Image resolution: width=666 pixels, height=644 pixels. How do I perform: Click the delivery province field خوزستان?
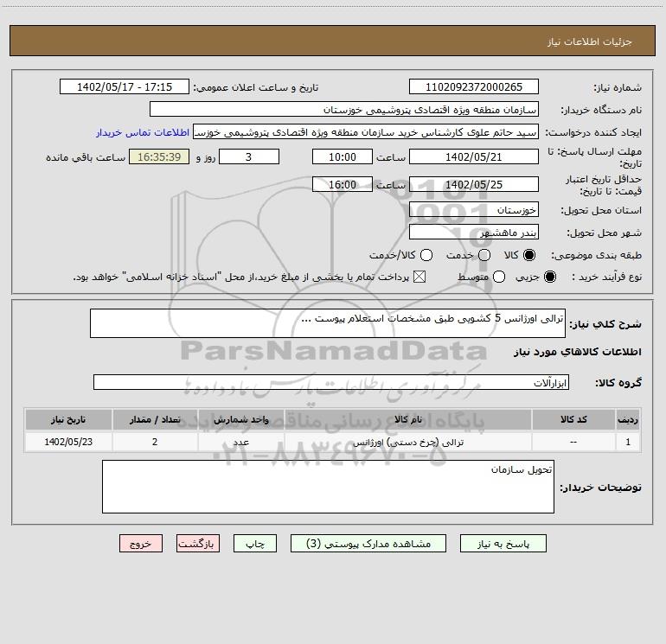[474, 209]
